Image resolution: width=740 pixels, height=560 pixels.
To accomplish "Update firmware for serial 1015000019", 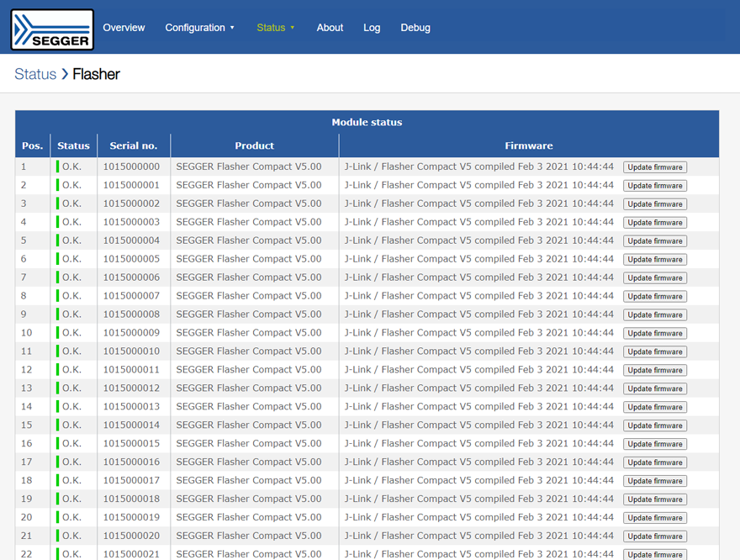I will 654,518.
